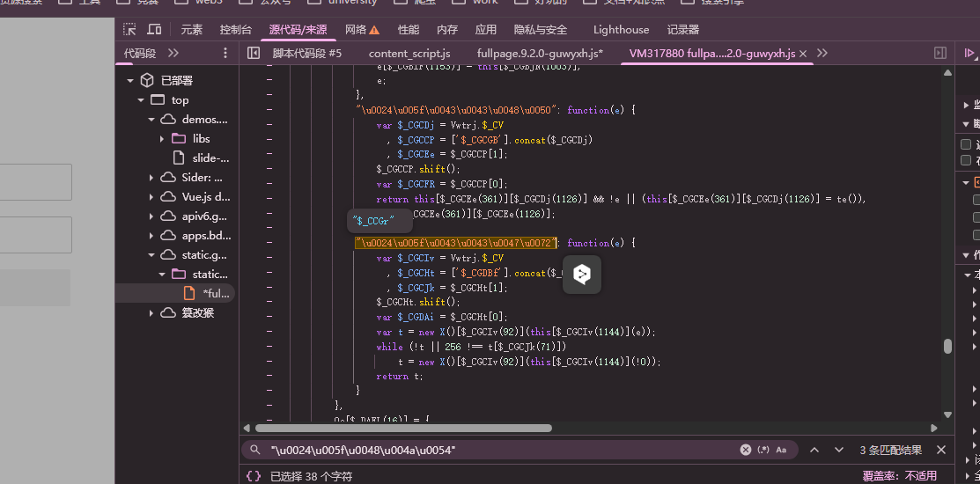The image size is (980, 484).
Task: Expand the Sider: ... node
Action: pyautogui.click(x=151, y=178)
